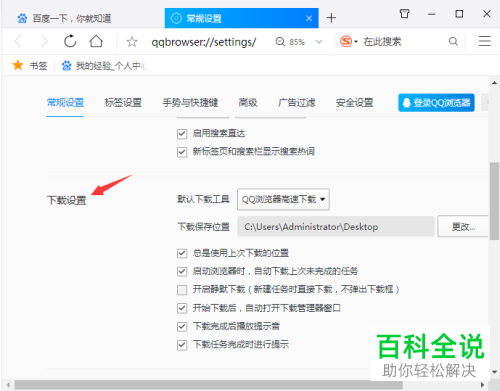Open the 广告过滤 settings section
500x391 pixels.
[x=296, y=103]
